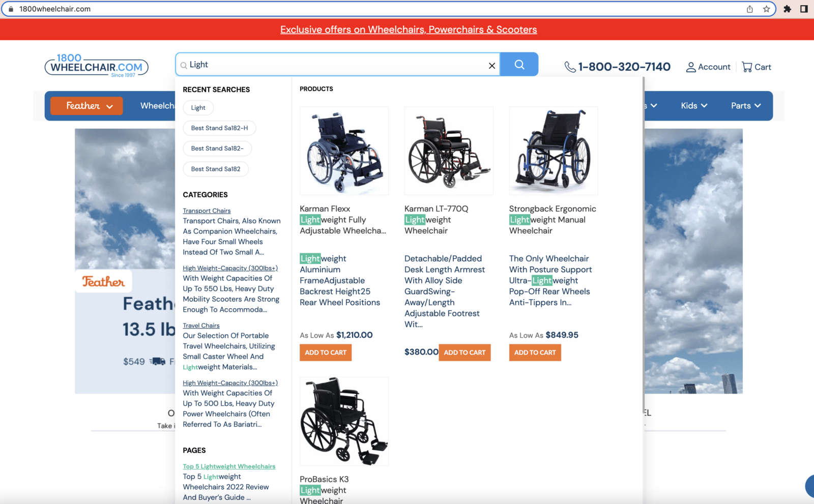Open the Transport Chairs category link

coord(207,211)
